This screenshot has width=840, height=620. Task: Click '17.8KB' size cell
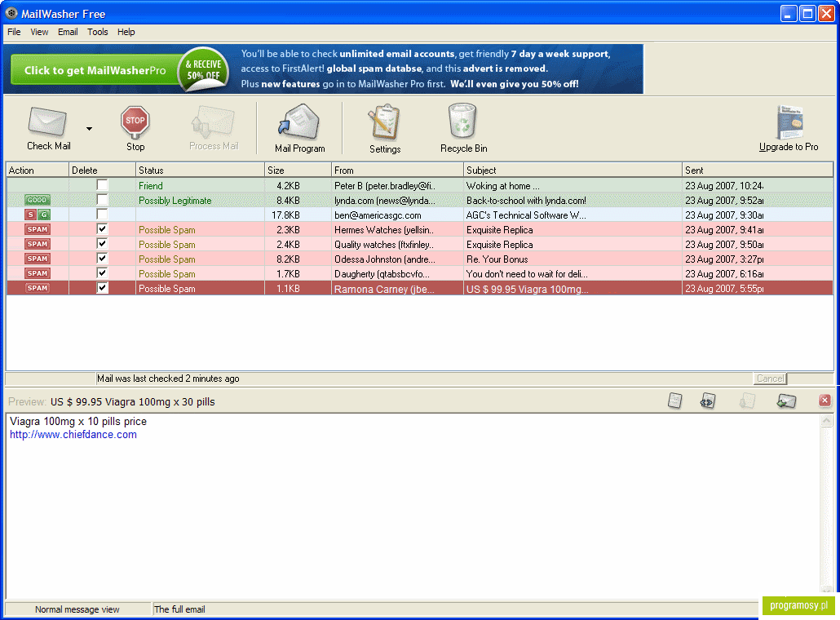298,215
